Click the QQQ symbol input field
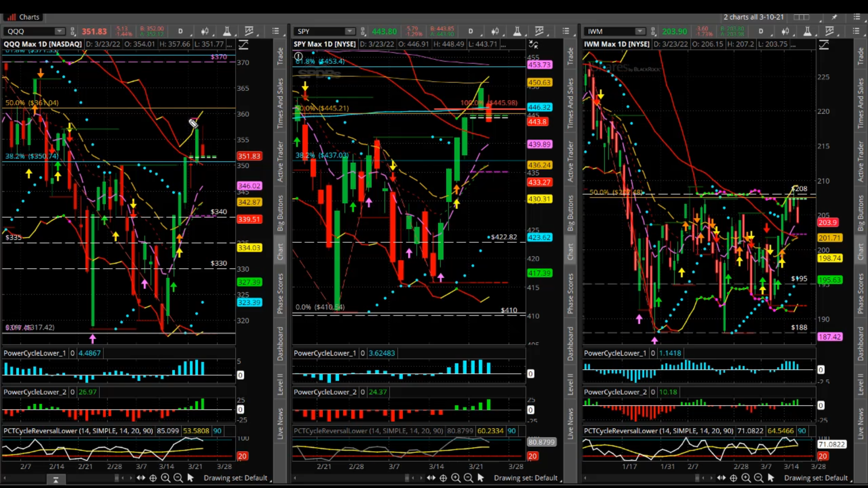Screen dimensions: 868x488 (x=30, y=31)
